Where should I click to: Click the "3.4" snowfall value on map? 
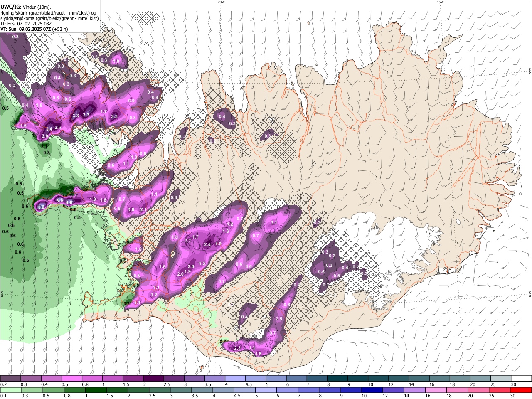pyautogui.click(x=49, y=129)
